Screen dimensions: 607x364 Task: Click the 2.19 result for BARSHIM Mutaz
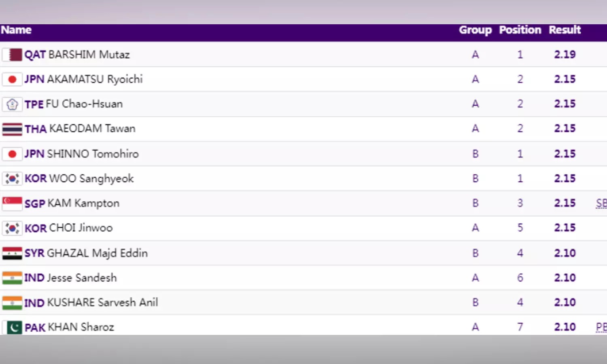coord(565,55)
